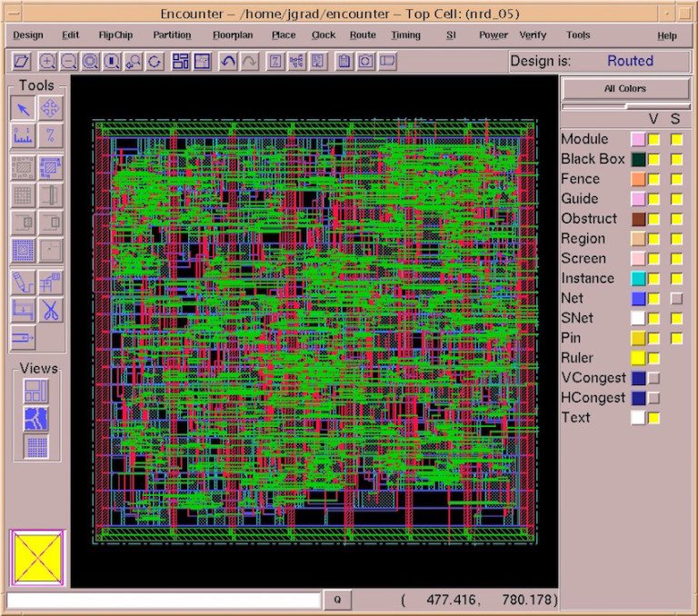The image size is (698, 616).
Task: Click the redraw/refresh toolbar icon
Action: tap(155, 62)
